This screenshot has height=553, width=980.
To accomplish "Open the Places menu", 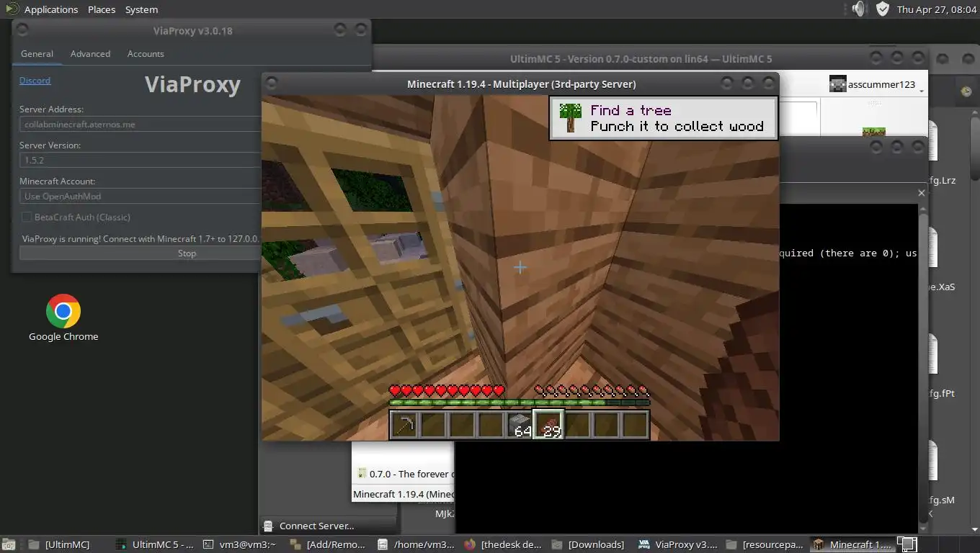I will 102,9.
